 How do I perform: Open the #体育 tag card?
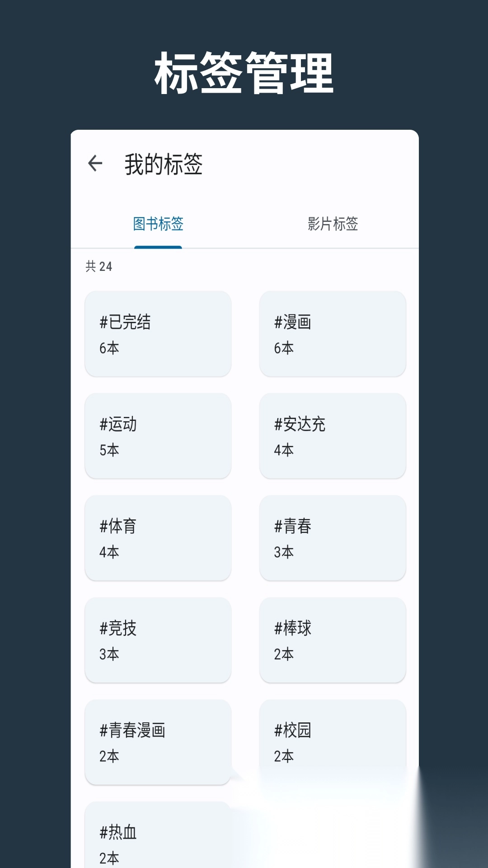click(x=158, y=538)
